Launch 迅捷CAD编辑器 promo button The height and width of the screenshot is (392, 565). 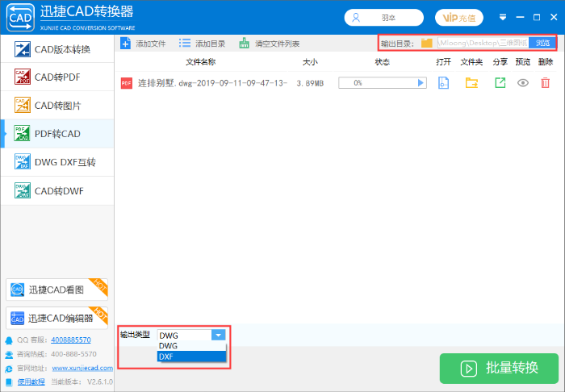pyautogui.click(x=57, y=319)
